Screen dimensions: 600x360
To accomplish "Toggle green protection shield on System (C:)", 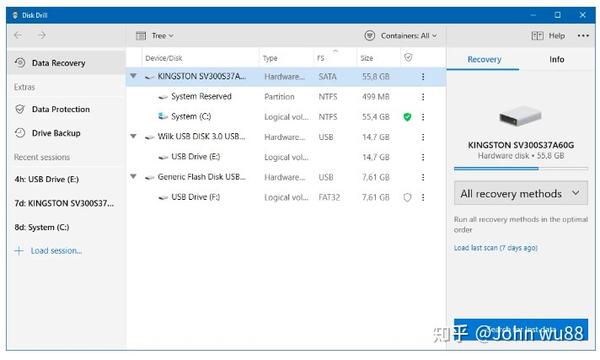I will tap(408, 117).
